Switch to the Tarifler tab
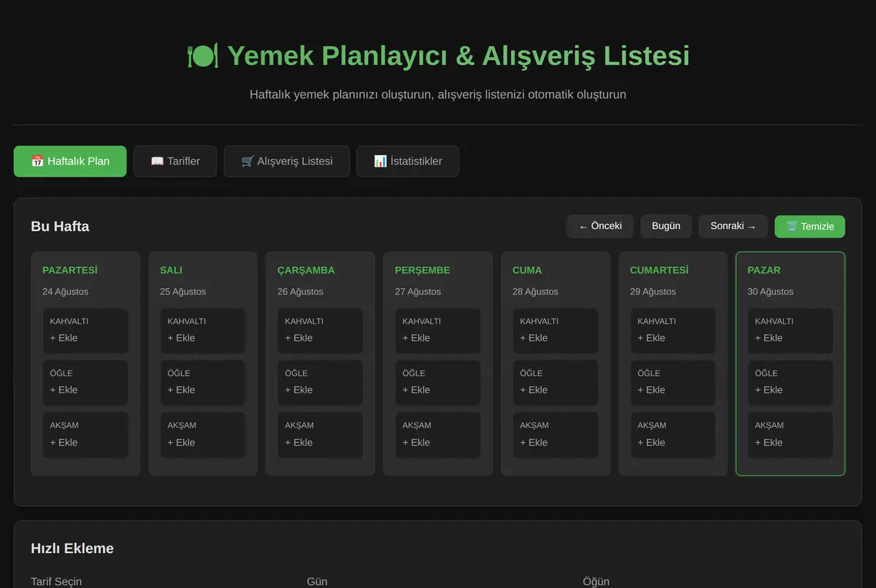Image resolution: width=876 pixels, height=588 pixels. coord(175,161)
